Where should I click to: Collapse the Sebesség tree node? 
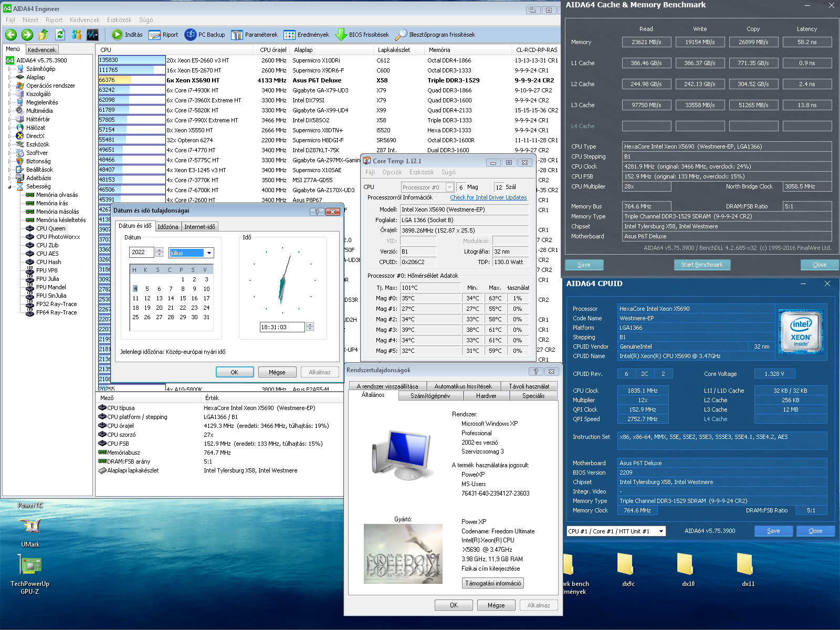pos(10,186)
